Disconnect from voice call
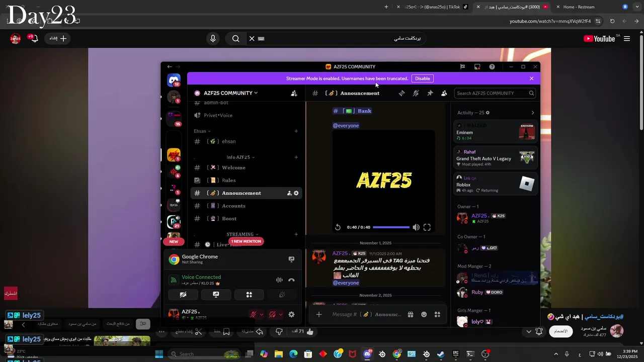644x362 pixels. click(291, 280)
